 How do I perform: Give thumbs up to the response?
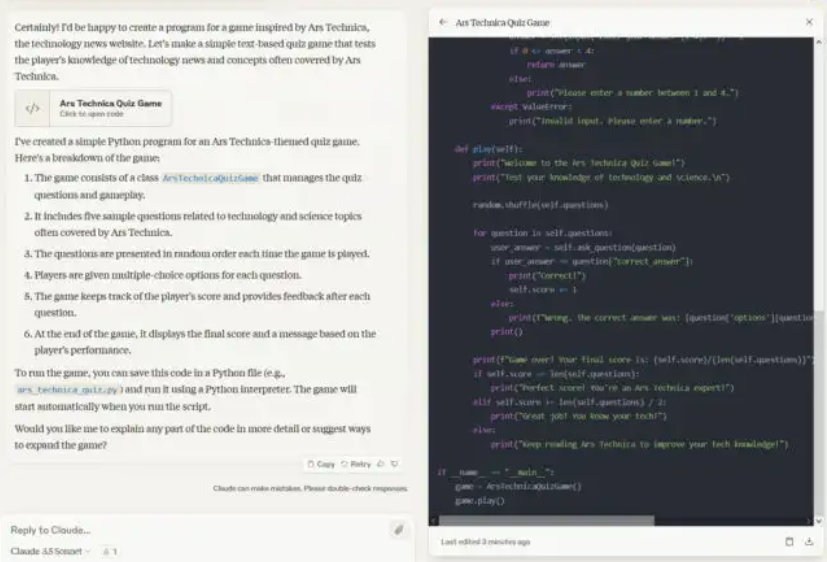381,464
